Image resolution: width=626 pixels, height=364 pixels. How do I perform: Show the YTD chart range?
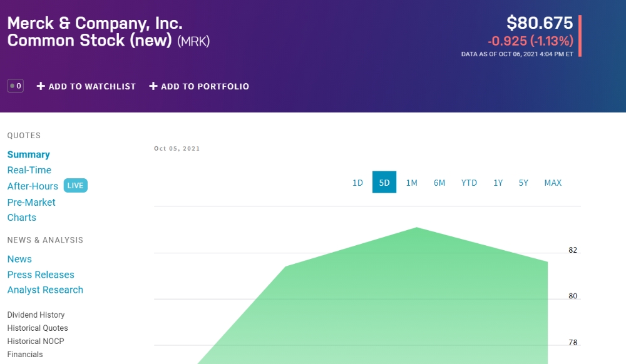coord(469,183)
